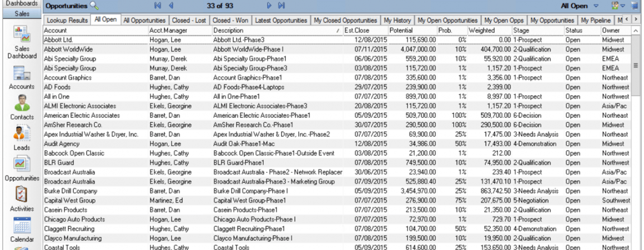
Task: Select the Sales navigation group
Action: tap(22, 13)
